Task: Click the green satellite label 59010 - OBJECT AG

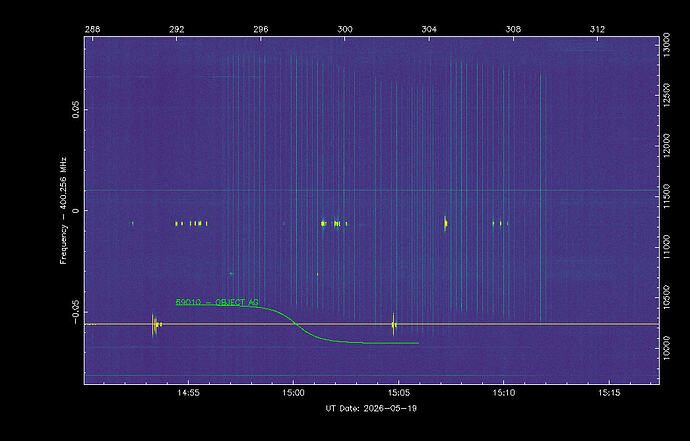Action: [217, 302]
